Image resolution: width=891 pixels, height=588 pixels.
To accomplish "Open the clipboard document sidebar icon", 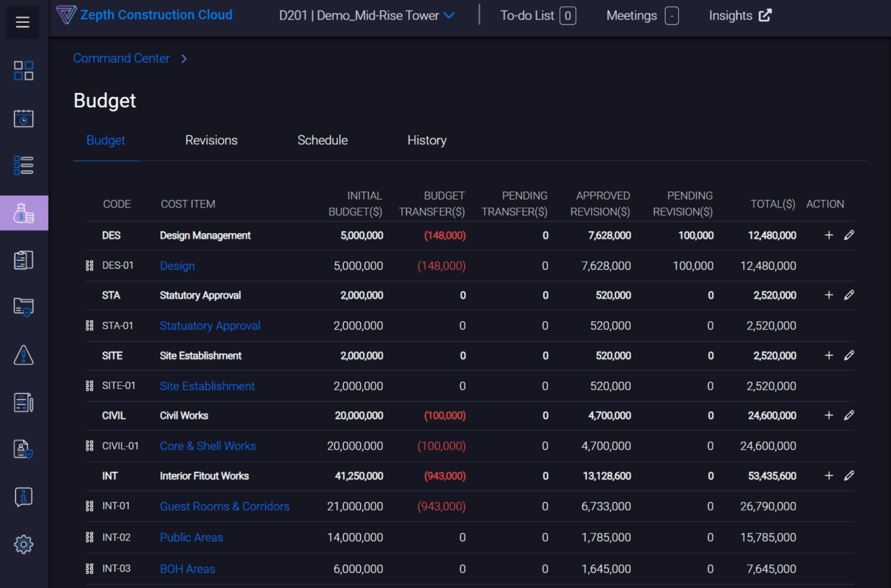I will point(24,260).
